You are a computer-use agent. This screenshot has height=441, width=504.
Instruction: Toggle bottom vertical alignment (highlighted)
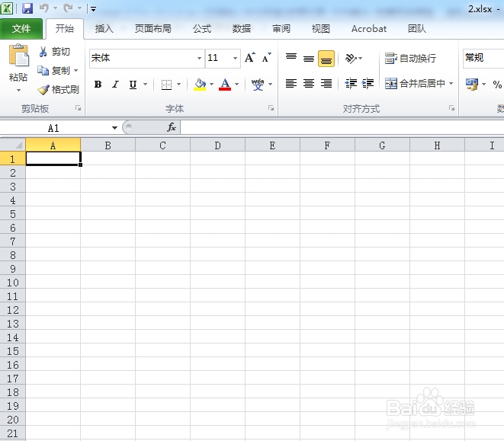tap(326, 59)
